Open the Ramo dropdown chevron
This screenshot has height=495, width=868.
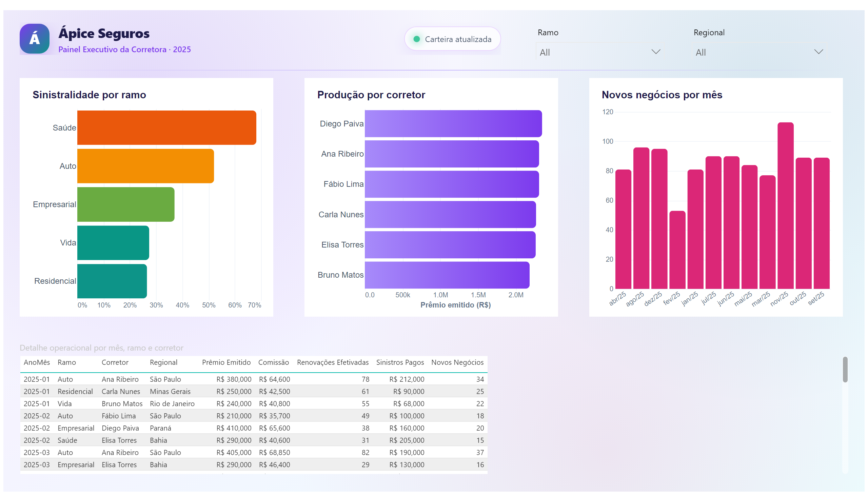click(x=655, y=52)
